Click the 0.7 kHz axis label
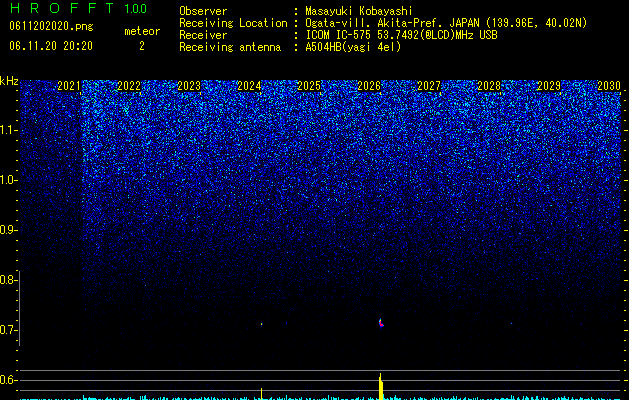629x400 pixels. click(8, 330)
